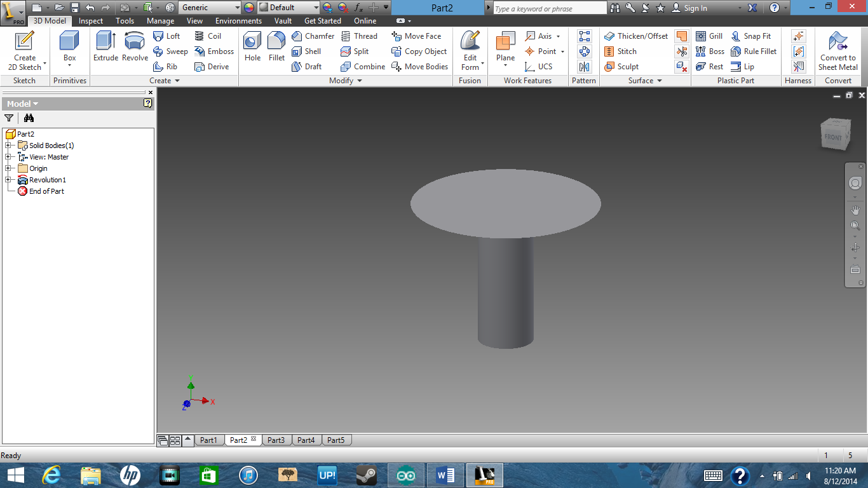Switch to the Inspect ribbon tab
The image size is (868, 488).
(x=90, y=20)
